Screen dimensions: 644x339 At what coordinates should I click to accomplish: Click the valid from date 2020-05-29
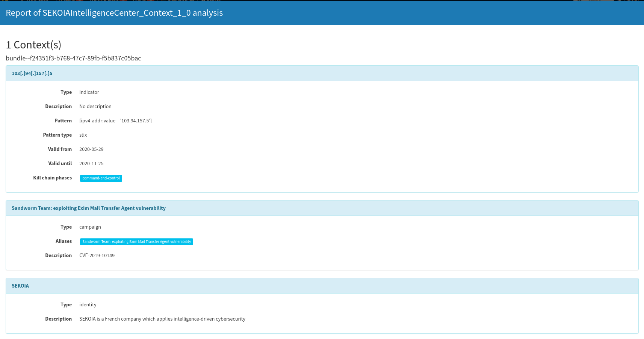91,149
